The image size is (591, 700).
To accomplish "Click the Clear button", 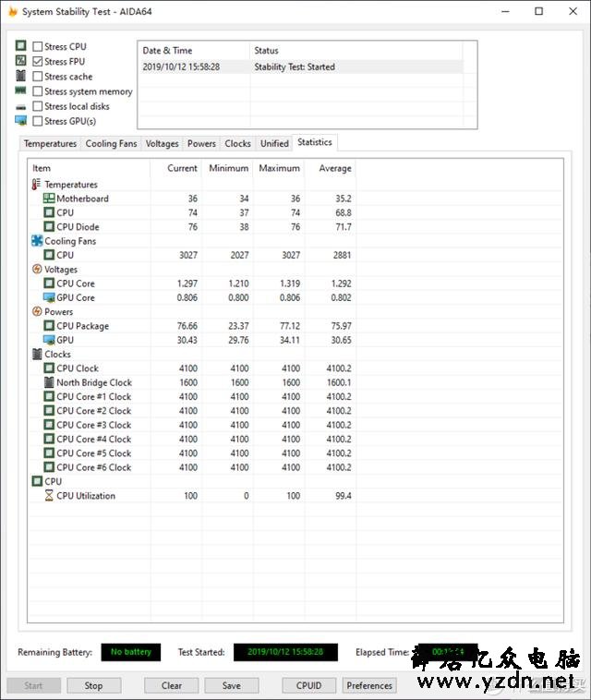I will point(172,685).
